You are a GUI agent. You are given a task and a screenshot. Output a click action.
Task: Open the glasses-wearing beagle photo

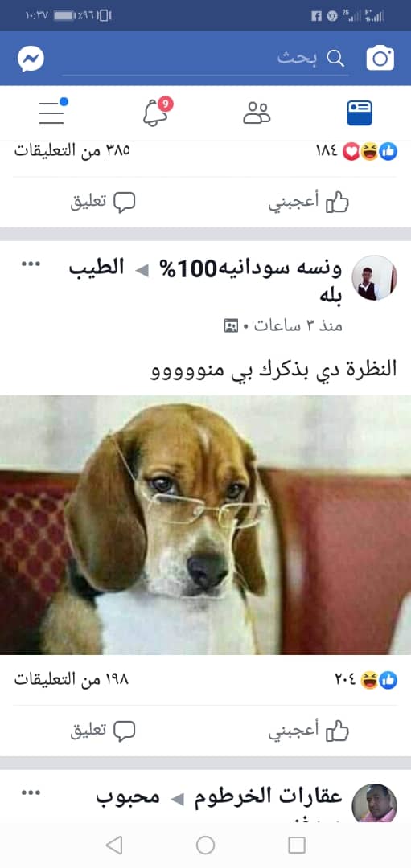coord(206,525)
